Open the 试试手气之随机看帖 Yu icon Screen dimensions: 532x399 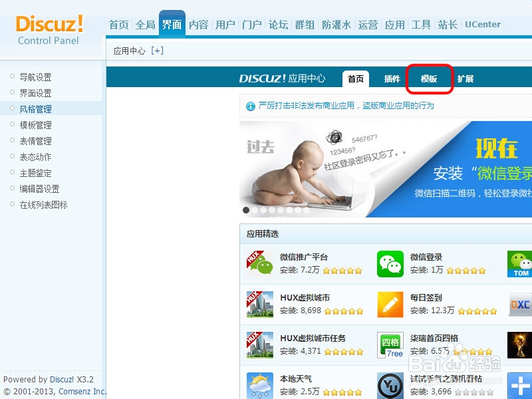(390, 386)
